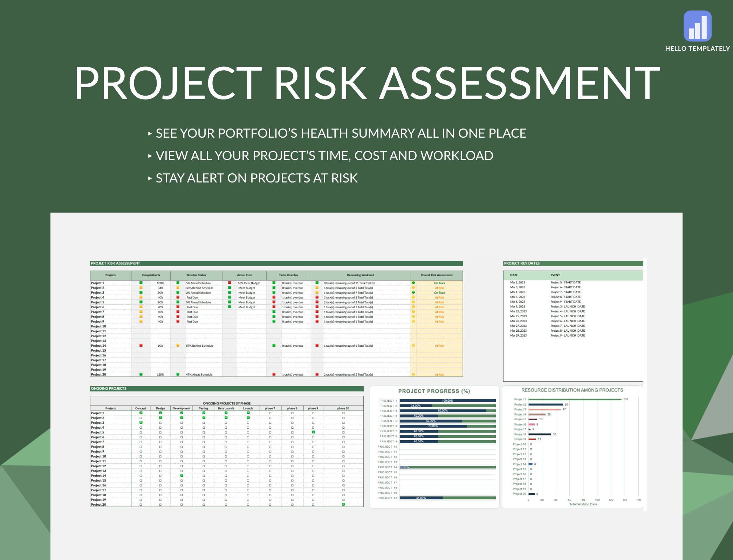Toggle the Concept checkbox for Project 3
The height and width of the screenshot is (560, 733).
pyautogui.click(x=141, y=422)
